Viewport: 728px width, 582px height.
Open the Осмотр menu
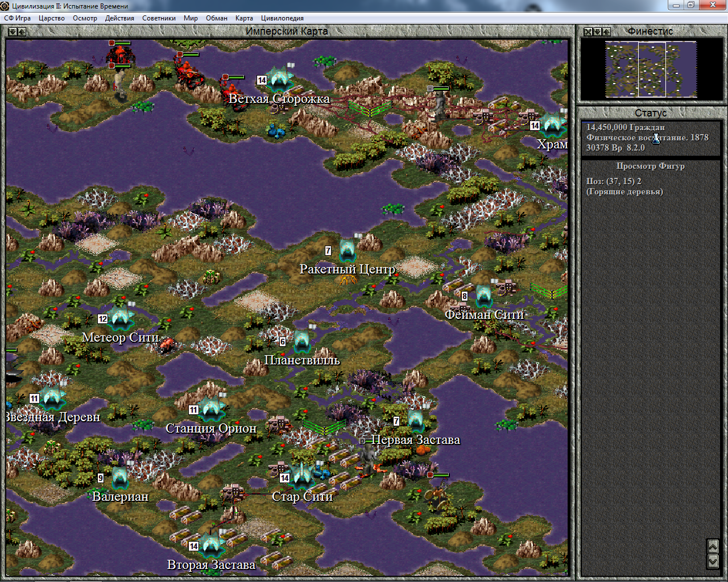[x=85, y=18]
